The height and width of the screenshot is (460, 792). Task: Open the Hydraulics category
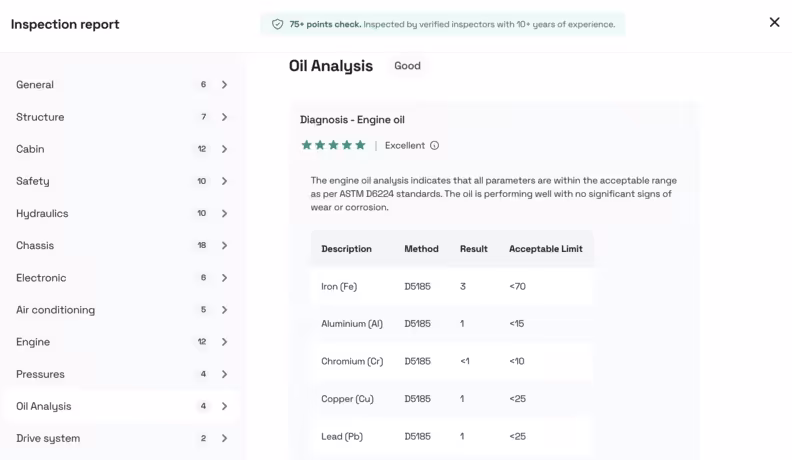pos(42,213)
